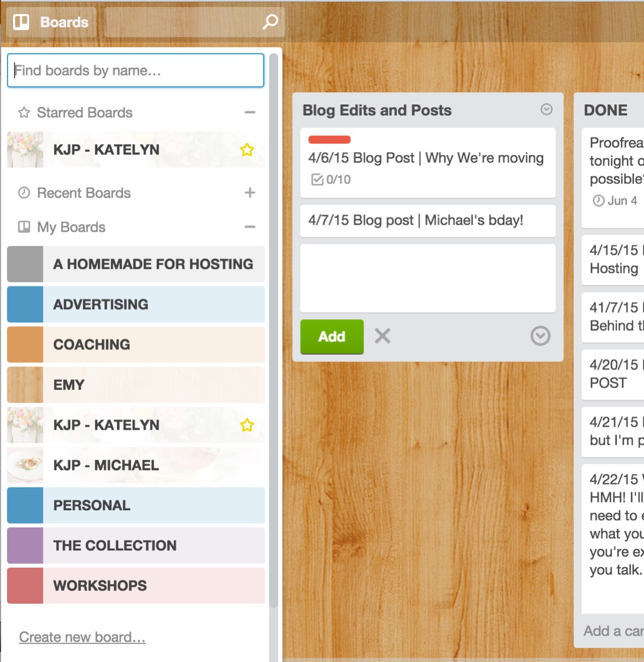The image size is (644, 662).
Task: Open card composer options dropdown
Action: click(x=540, y=336)
